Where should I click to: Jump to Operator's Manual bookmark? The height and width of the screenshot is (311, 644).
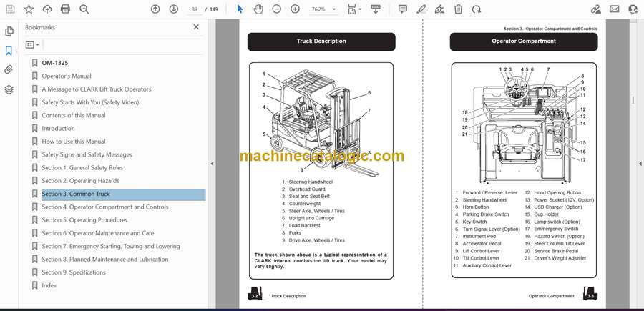tap(67, 76)
